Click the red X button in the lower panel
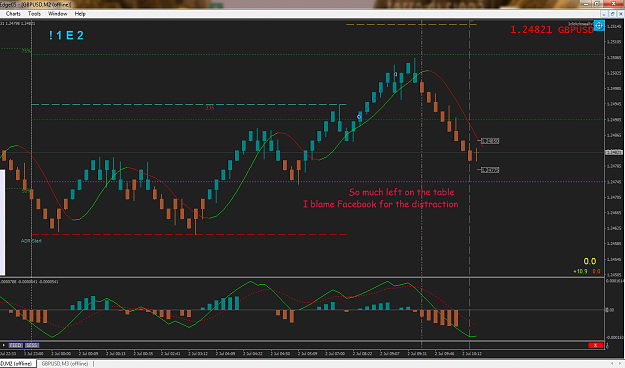The height and width of the screenshot is (368, 625). tap(596, 345)
